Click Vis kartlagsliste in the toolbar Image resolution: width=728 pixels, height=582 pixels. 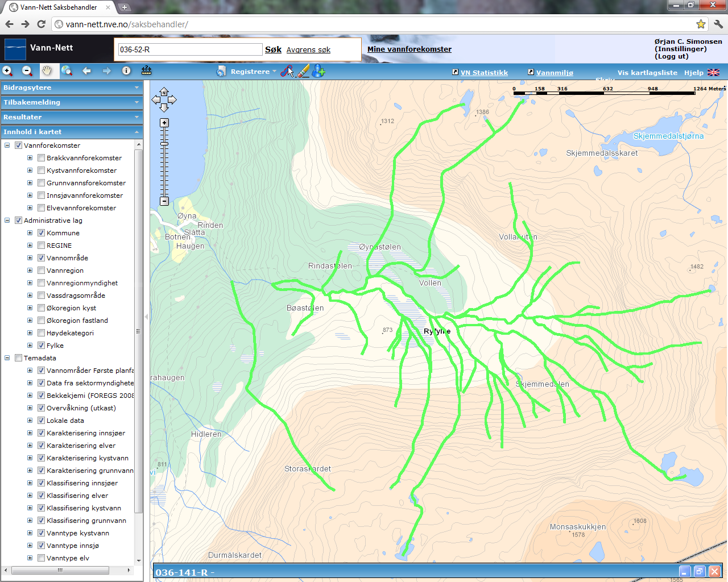coord(647,73)
